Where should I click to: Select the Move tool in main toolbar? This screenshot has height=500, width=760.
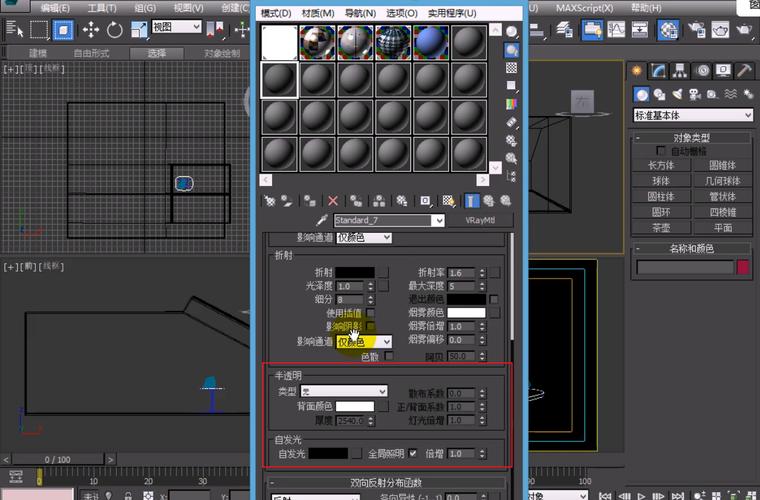(x=91, y=30)
